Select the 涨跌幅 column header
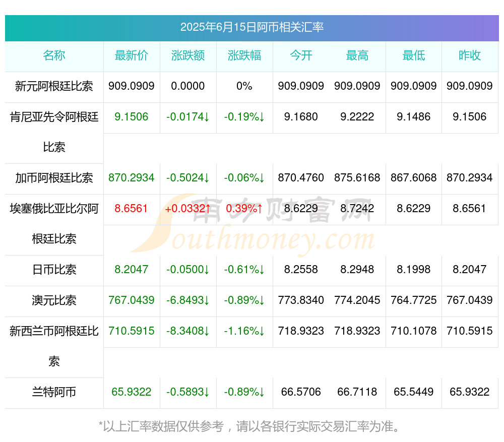504x442 pixels. tap(244, 55)
